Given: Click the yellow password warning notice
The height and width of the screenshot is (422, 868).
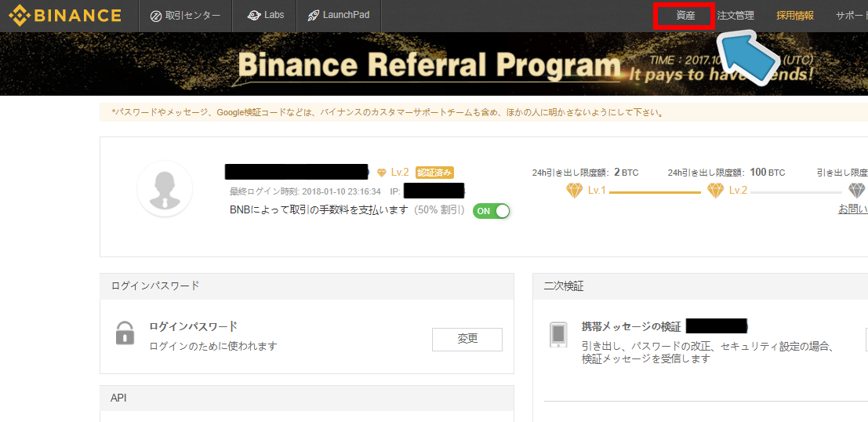Looking at the screenshot, I should 484,112.
